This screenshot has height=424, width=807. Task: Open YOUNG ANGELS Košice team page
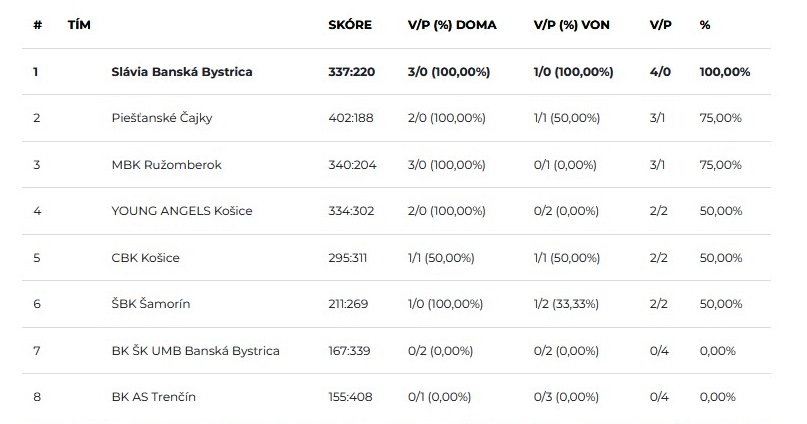[182, 211]
